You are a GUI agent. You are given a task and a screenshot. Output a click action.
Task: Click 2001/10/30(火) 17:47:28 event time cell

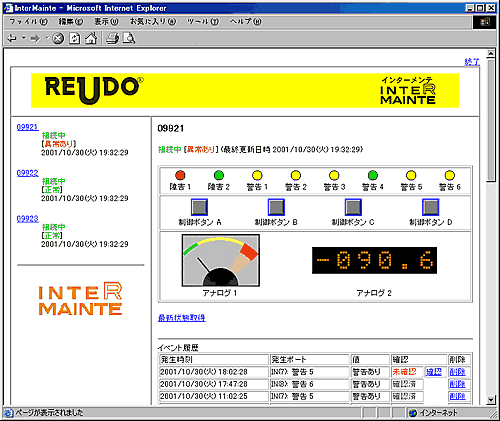[x=214, y=384]
